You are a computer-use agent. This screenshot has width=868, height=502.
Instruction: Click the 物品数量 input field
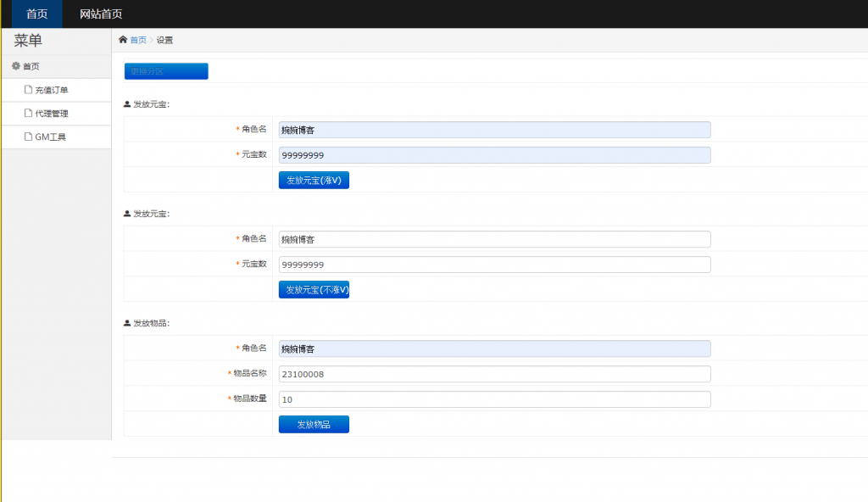click(494, 399)
